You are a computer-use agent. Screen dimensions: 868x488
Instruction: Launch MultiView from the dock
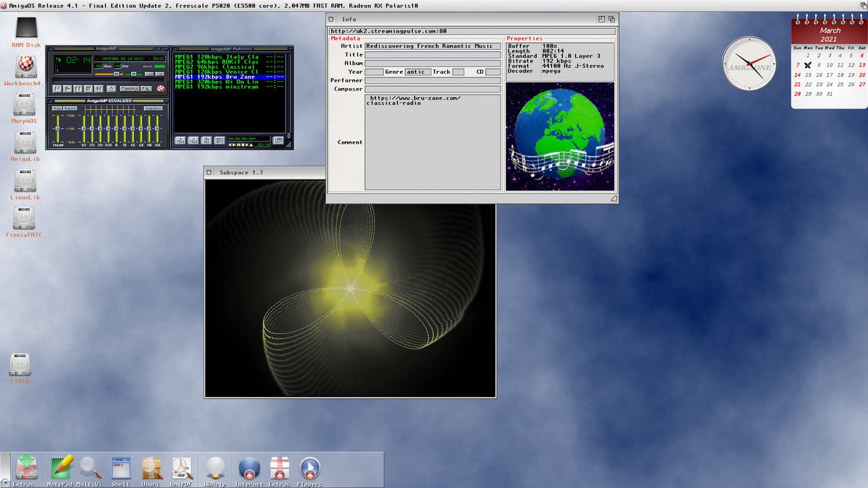tap(91, 470)
